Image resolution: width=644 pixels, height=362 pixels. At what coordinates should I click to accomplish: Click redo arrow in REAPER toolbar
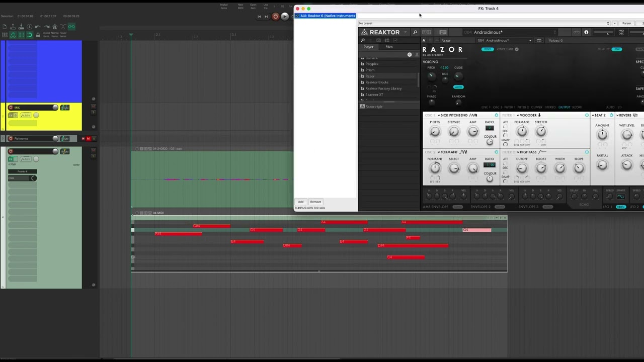pos(46,27)
